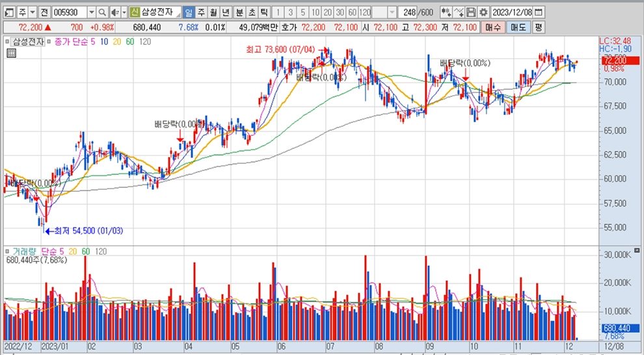Click the candle count field 248
The image size is (644, 355).
(x=407, y=12)
